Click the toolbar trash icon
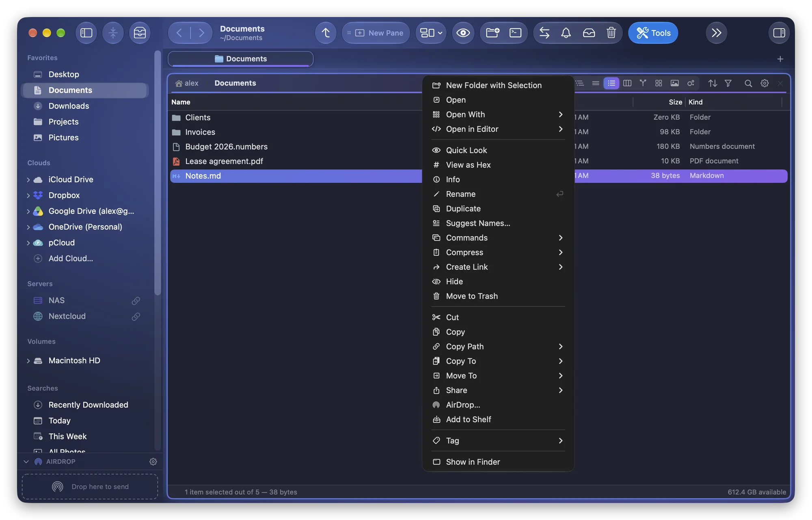This screenshot has height=520, width=812. click(611, 33)
